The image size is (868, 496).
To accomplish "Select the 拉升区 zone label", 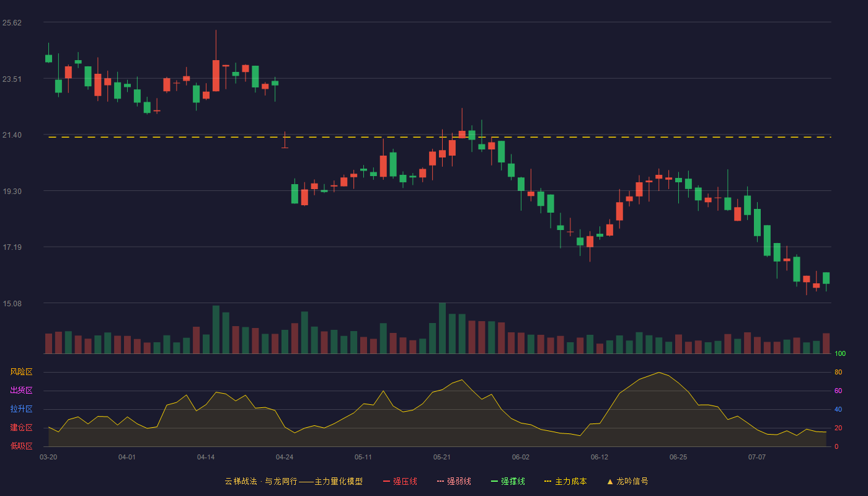I will pyautogui.click(x=21, y=409).
